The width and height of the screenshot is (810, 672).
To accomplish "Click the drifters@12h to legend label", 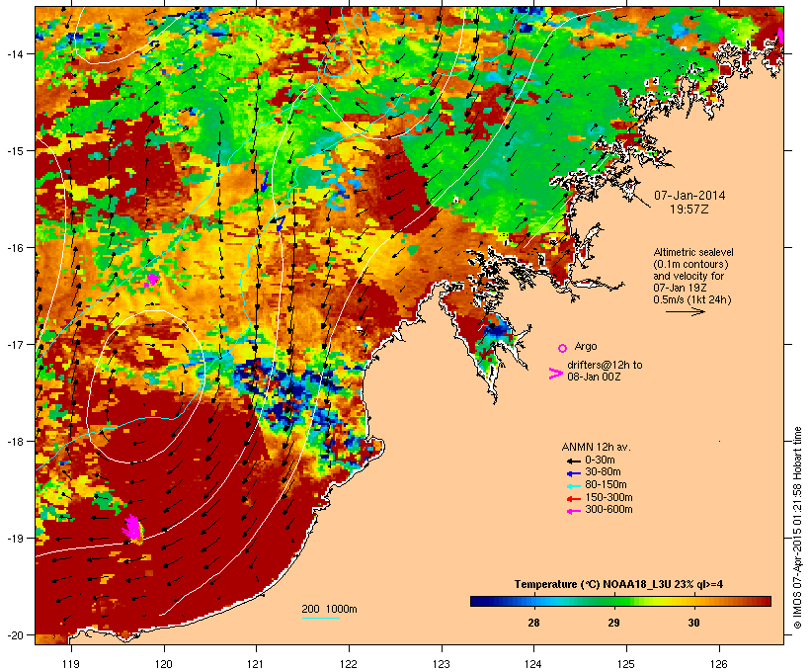I will click(605, 365).
